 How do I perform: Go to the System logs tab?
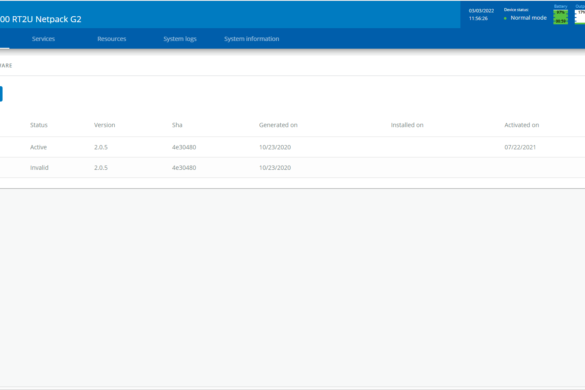point(180,39)
